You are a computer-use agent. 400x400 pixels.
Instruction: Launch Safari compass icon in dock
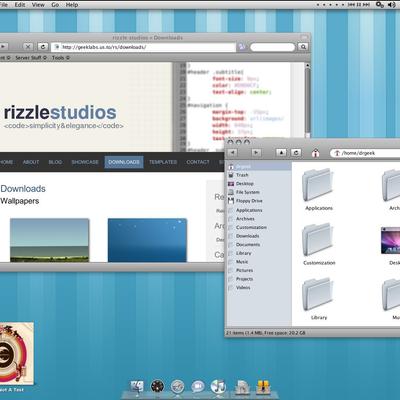pyautogui.click(x=177, y=387)
